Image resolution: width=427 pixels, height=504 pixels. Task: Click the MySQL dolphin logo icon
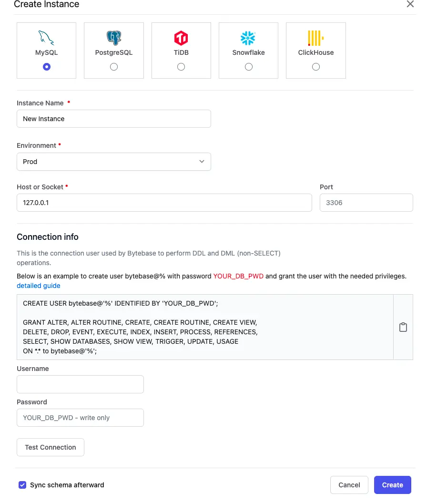tap(46, 38)
